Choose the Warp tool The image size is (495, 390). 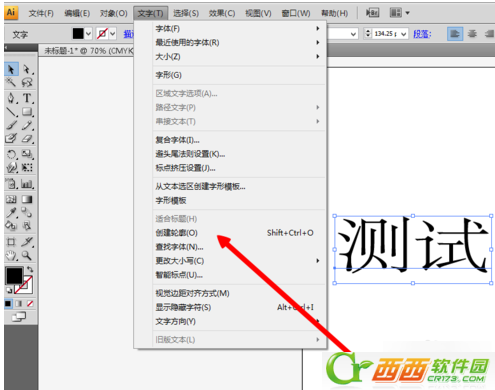[x=11, y=167]
